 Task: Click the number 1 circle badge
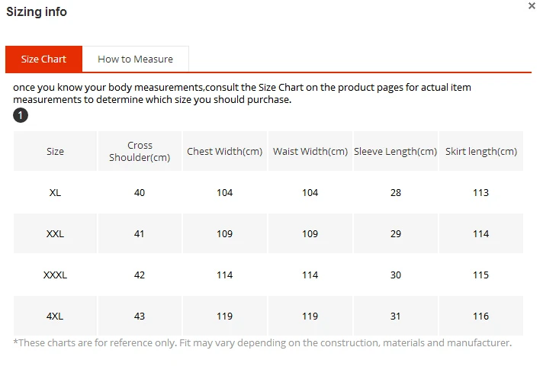tap(21, 115)
